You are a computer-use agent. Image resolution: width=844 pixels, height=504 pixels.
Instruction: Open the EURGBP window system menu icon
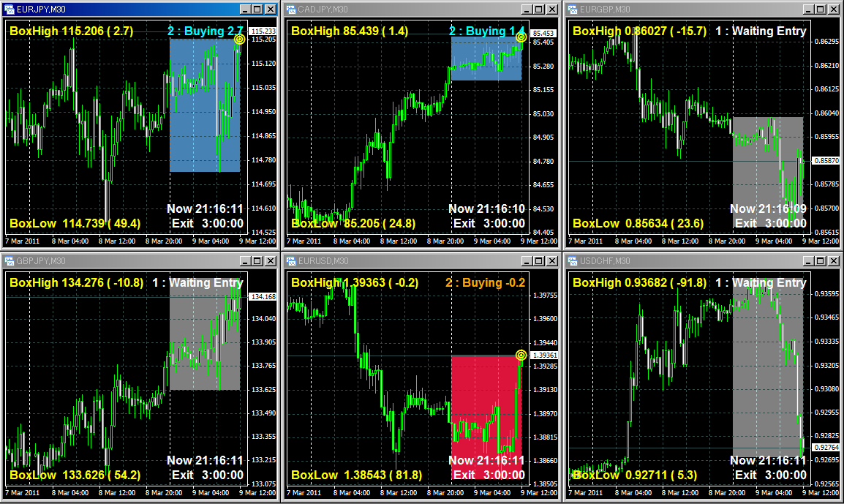click(x=573, y=10)
